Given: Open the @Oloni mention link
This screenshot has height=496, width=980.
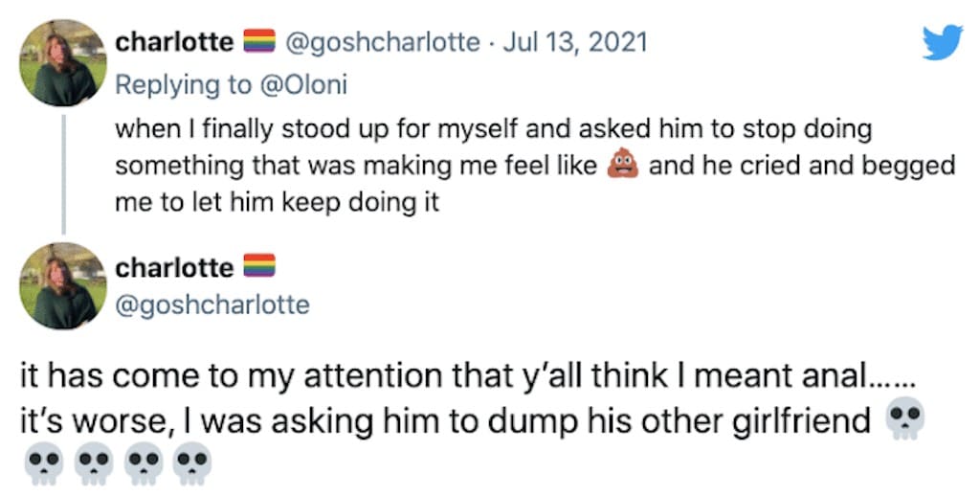Looking at the screenshot, I should [302, 85].
